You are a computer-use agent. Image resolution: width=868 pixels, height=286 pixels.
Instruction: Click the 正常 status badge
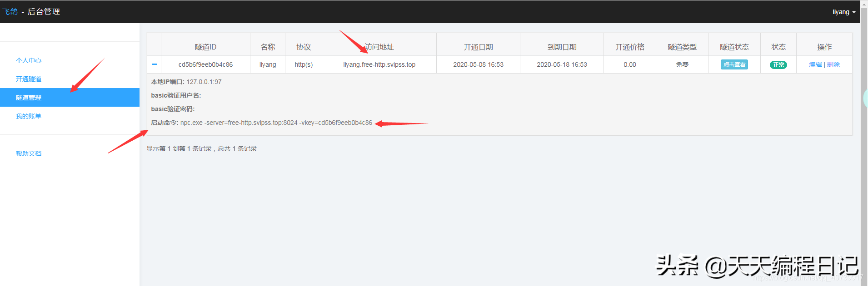click(778, 65)
